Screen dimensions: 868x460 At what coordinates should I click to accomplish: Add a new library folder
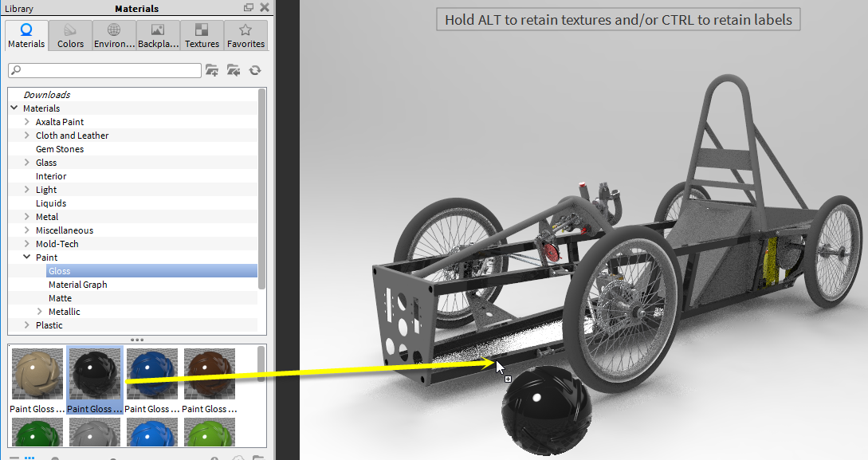coord(212,70)
